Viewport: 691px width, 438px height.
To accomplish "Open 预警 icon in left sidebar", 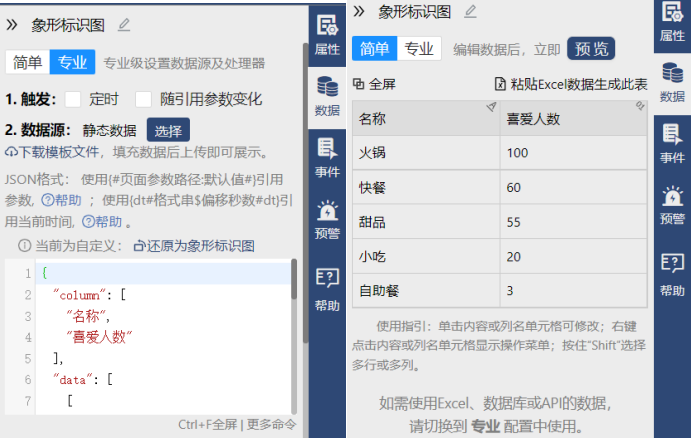I will coord(327,219).
